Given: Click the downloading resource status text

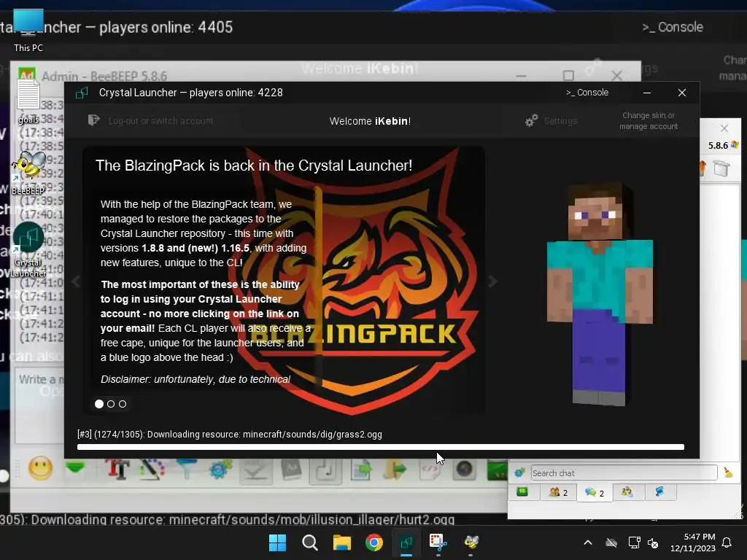Looking at the screenshot, I should [230, 435].
